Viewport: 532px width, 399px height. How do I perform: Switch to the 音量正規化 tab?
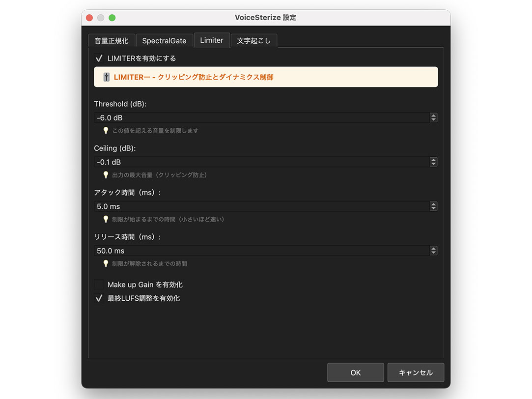click(112, 40)
